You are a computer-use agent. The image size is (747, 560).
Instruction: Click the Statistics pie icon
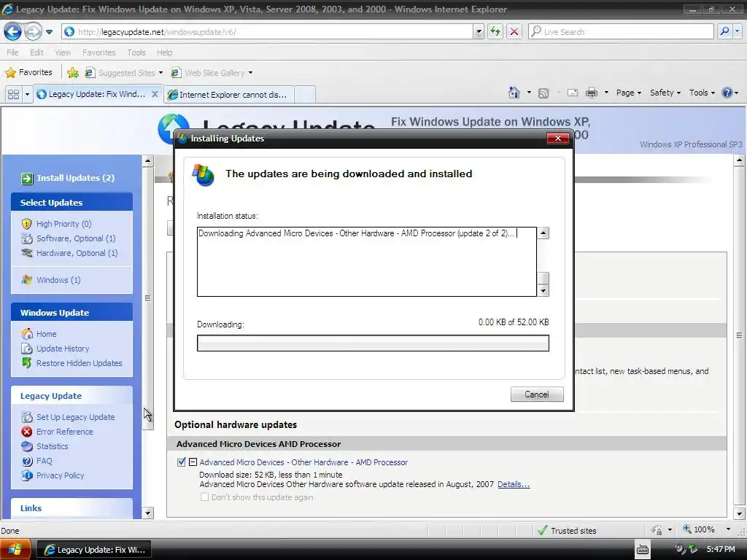click(x=27, y=446)
